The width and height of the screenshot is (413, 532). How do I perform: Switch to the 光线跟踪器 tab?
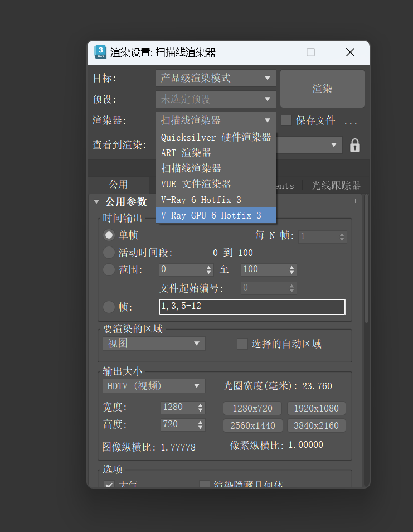tap(336, 186)
